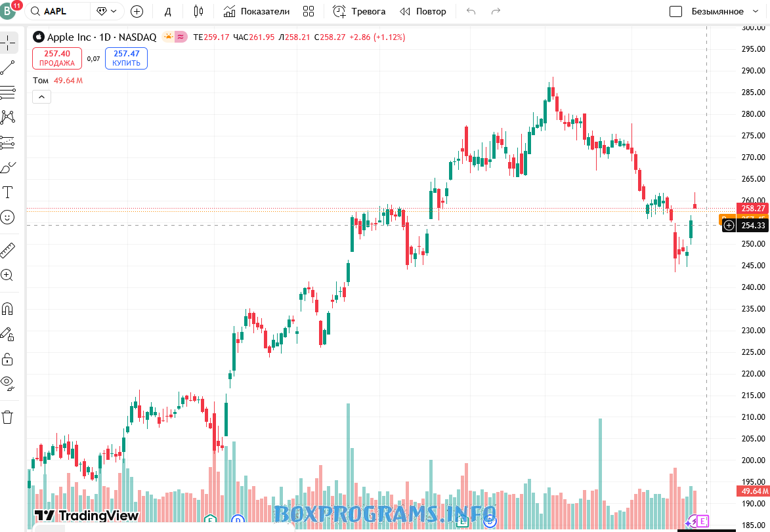Image resolution: width=770 pixels, height=532 pixels.
Task: Collapse the indicator legend chevron
Action: click(41, 97)
